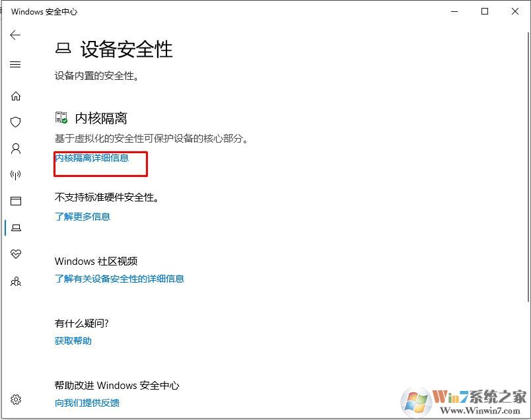
Task: Open 了解有关设备安全性的详细信息 link
Action: coord(120,279)
